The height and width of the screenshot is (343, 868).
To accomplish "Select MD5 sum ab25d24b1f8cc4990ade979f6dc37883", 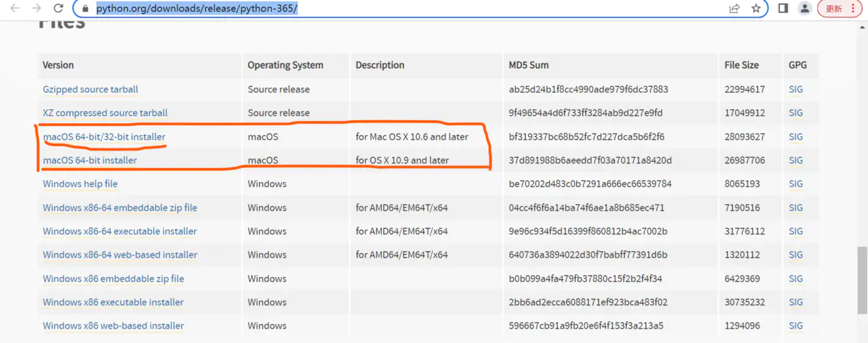I will coord(589,90).
